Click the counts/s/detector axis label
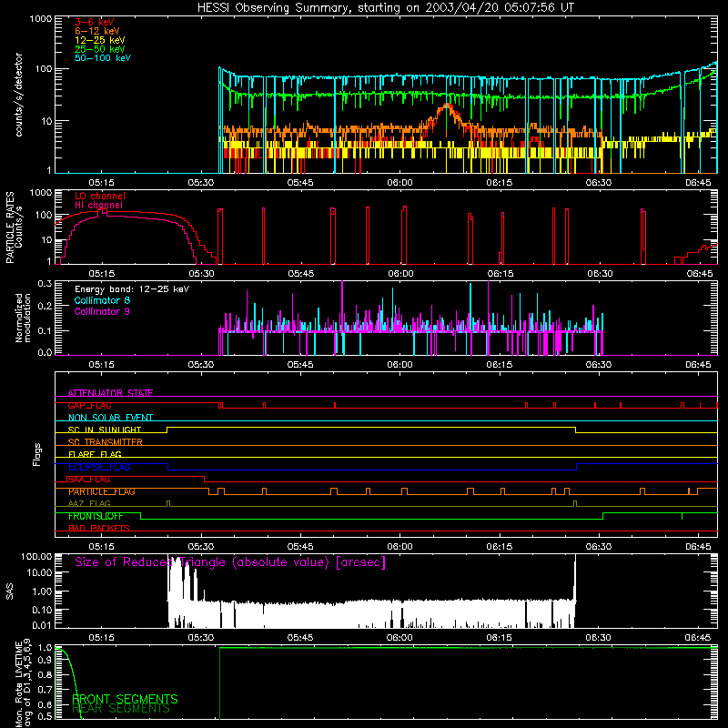This screenshot has height=728, width=728. pyautogui.click(x=18, y=95)
